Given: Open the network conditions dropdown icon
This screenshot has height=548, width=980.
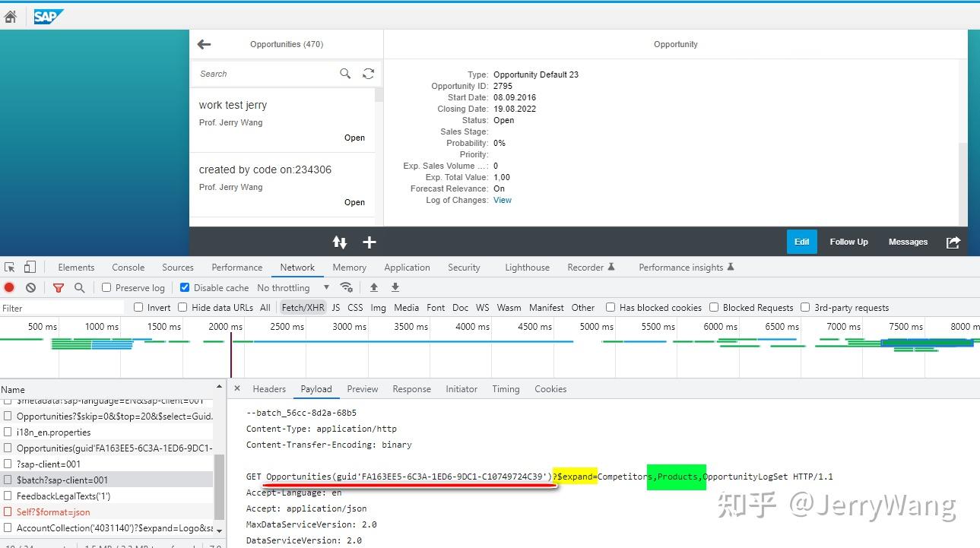Looking at the screenshot, I should (x=347, y=287).
